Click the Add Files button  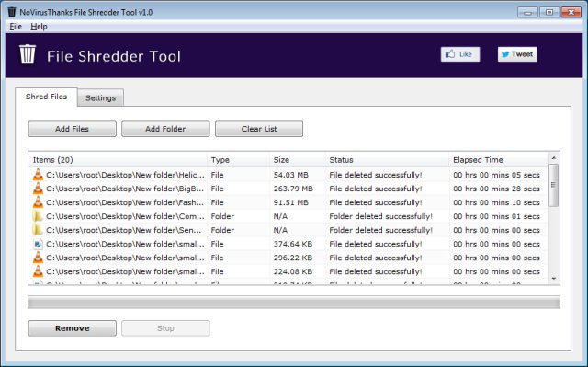point(72,129)
